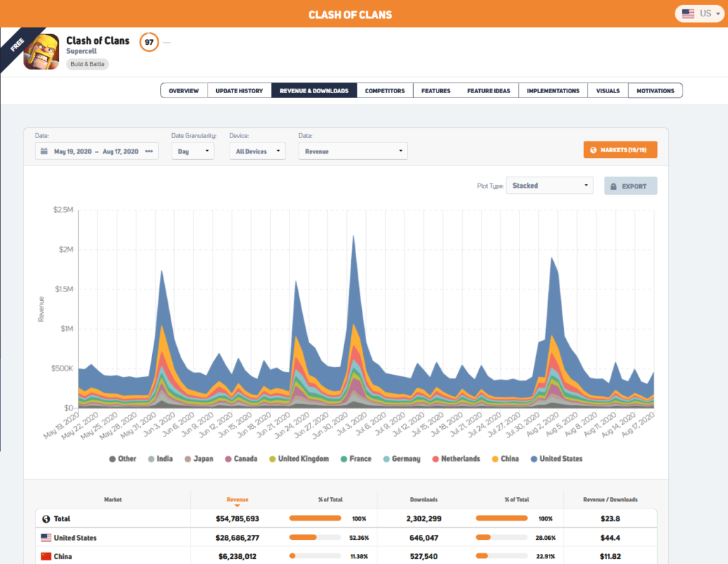728x564 pixels.
Task: Click the globe icon on Markets button
Action: 594,150
